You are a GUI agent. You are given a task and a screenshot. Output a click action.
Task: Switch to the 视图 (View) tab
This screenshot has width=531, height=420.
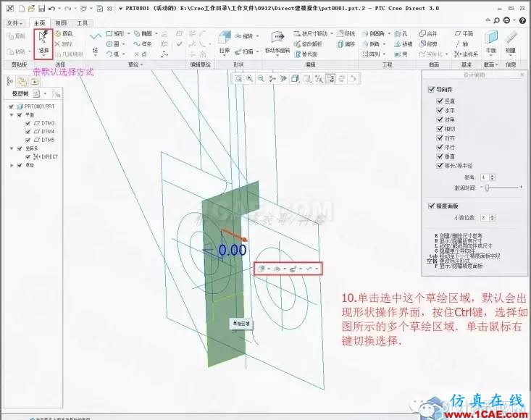coord(61,23)
